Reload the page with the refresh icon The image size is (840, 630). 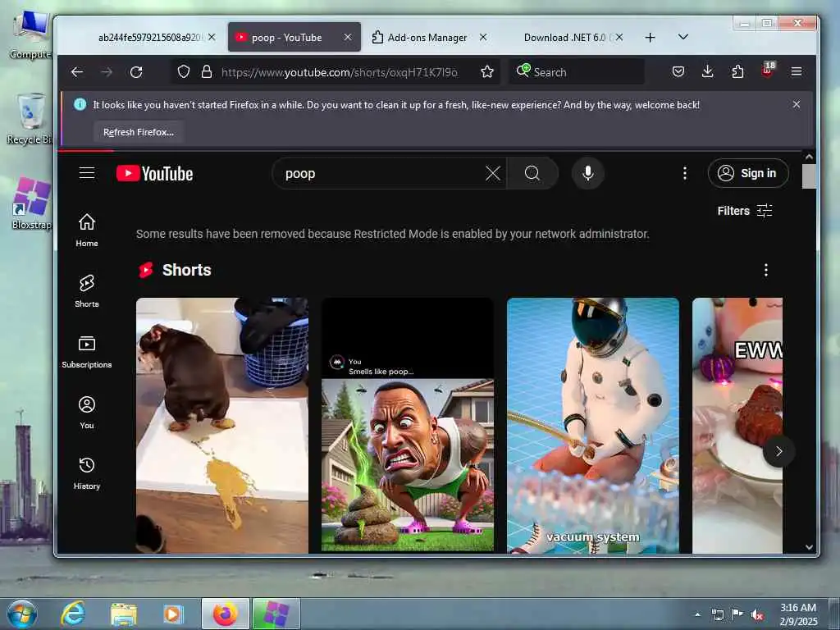(x=136, y=72)
